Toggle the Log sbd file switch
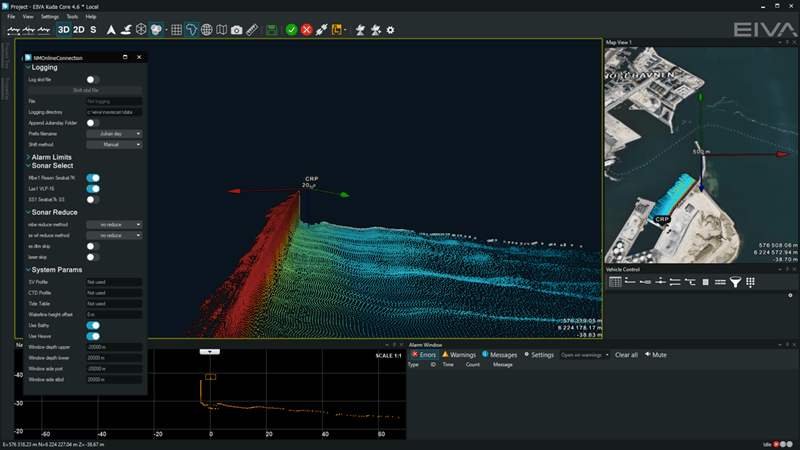This screenshot has width=800, height=450. click(92, 78)
